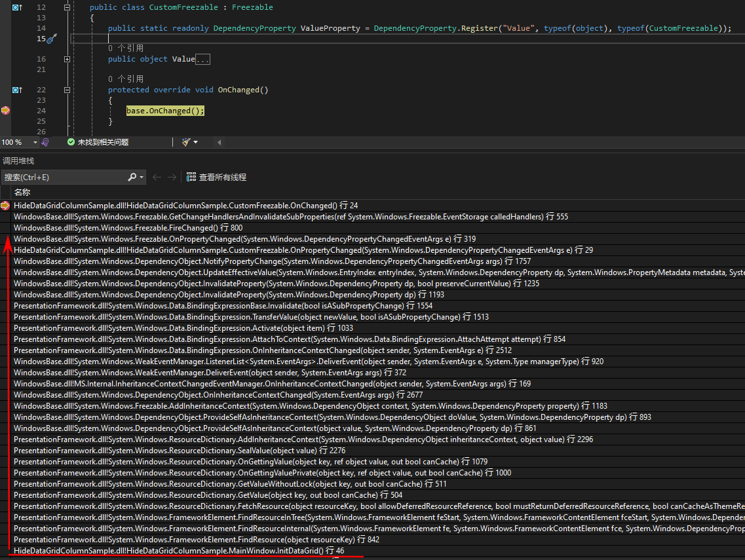Select CustomFreezable.OnChanged() 行 24 stack frame
Screen dimensions: 745x560
coord(186,206)
